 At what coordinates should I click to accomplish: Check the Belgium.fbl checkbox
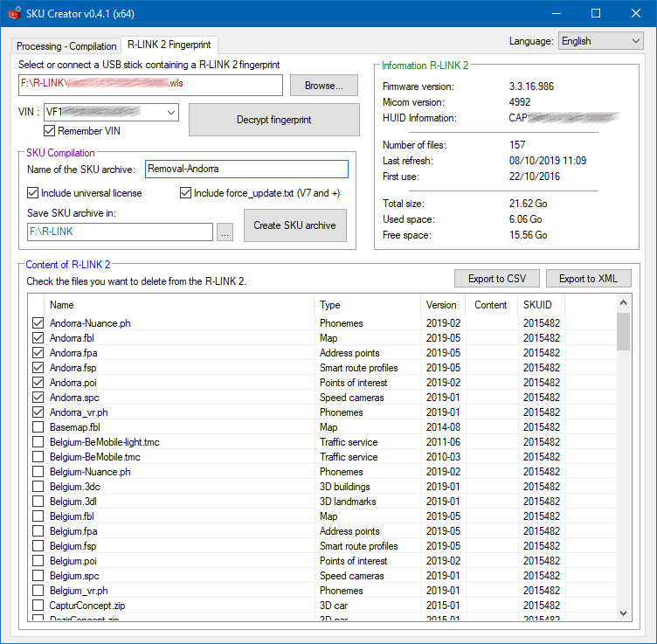point(38,516)
